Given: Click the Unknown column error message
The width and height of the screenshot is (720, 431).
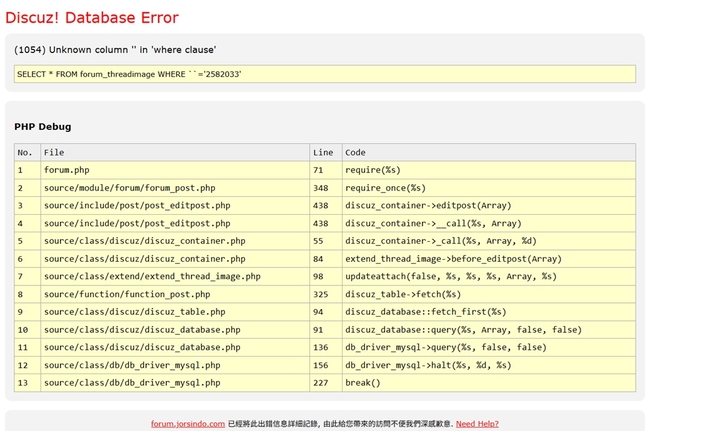Looking at the screenshot, I should pyautogui.click(x=115, y=50).
